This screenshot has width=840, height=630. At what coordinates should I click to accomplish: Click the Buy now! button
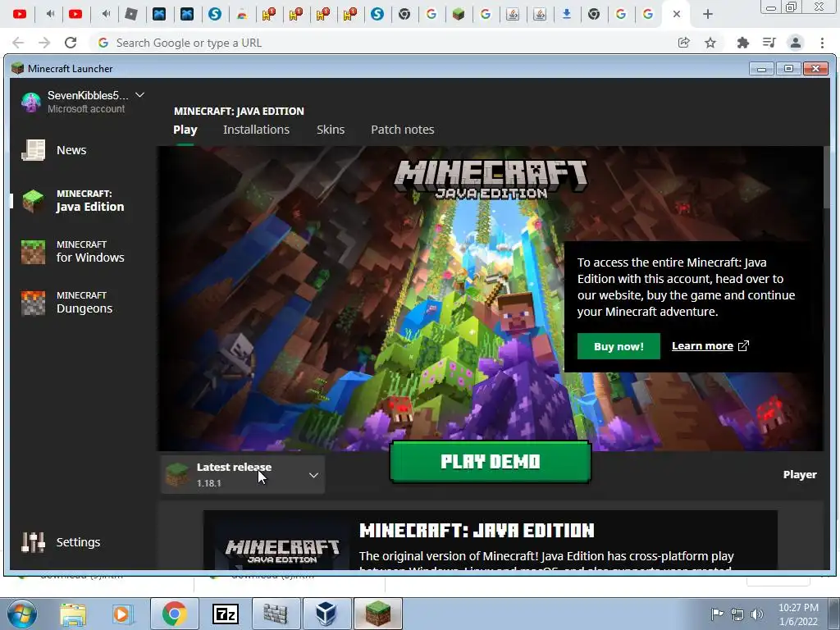click(x=619, y=346)
